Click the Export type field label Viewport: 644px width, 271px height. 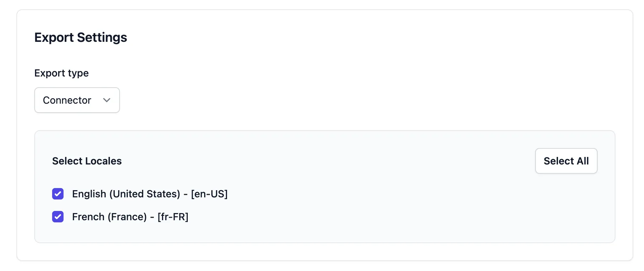61,73
